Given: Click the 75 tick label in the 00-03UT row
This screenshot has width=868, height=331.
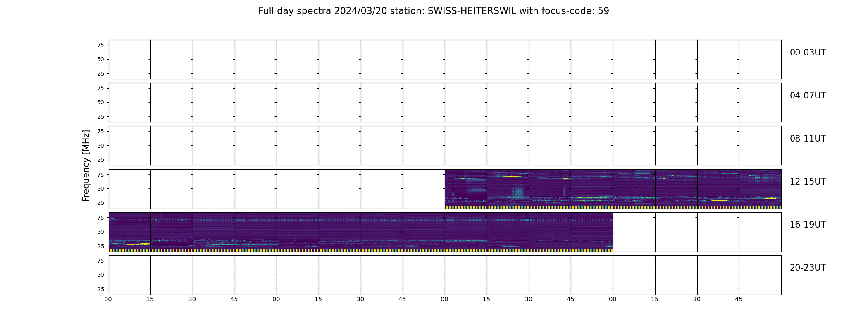Looking at the screenshot, I should coord(100,45).
